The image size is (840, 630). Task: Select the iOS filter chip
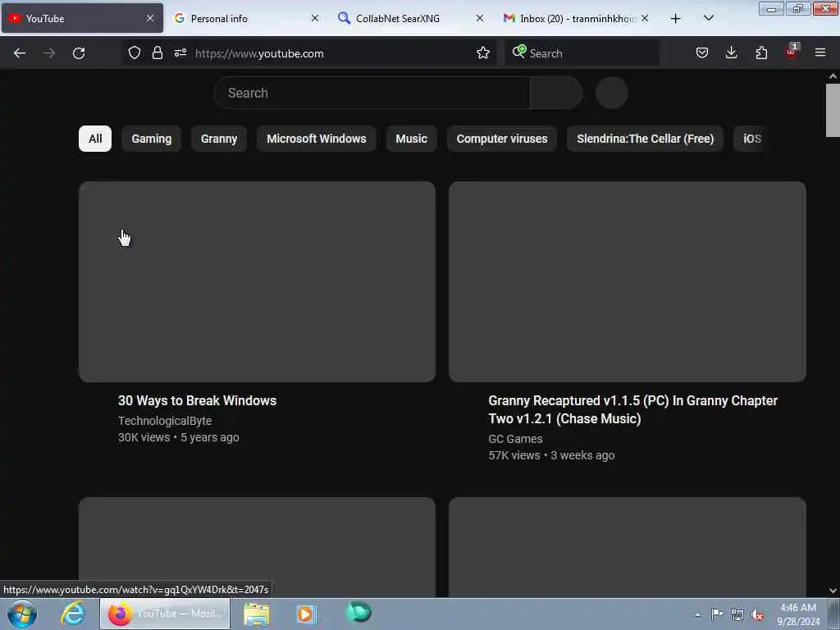[x=751, y=139]
